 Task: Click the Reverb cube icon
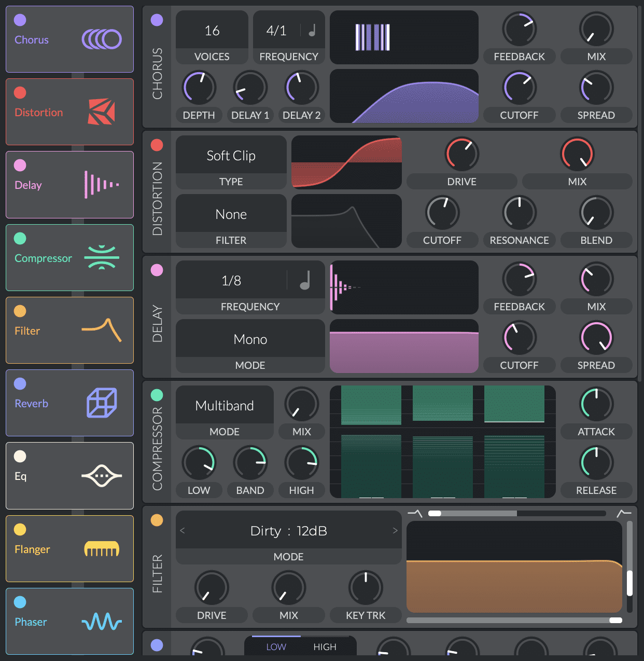102,403
